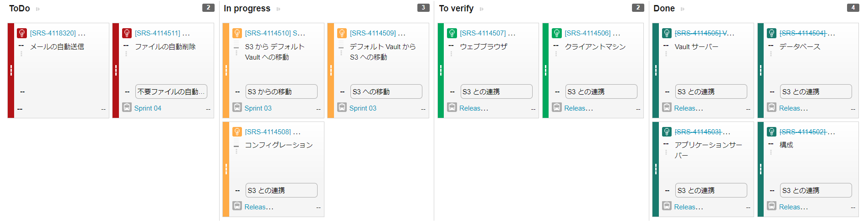The height and width of the screenshot is (223, 868).
Task: Collapse the To verify column
Action: coord(482,9)
